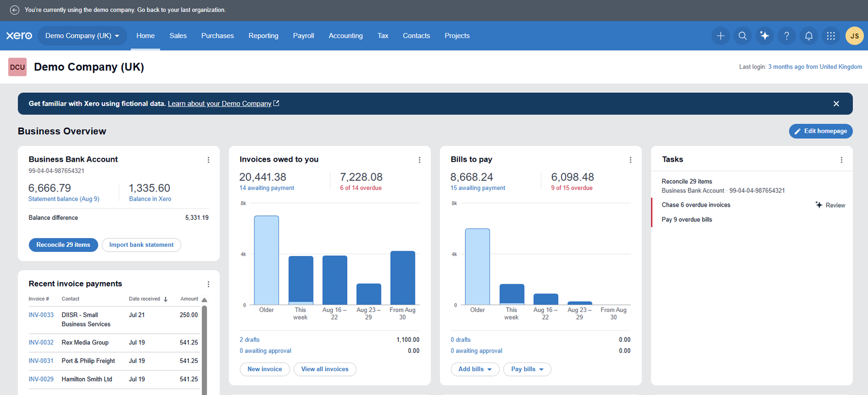The height and width of the screenshot is (395, 868).
Task: Open Tasks widget options menu
Action: (x=841, y=160)
